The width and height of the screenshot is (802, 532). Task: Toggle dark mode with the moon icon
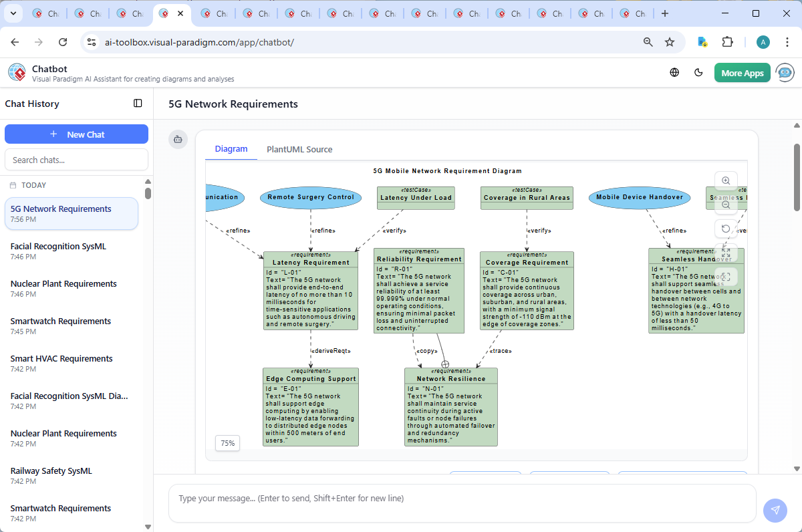pos(698,72)
